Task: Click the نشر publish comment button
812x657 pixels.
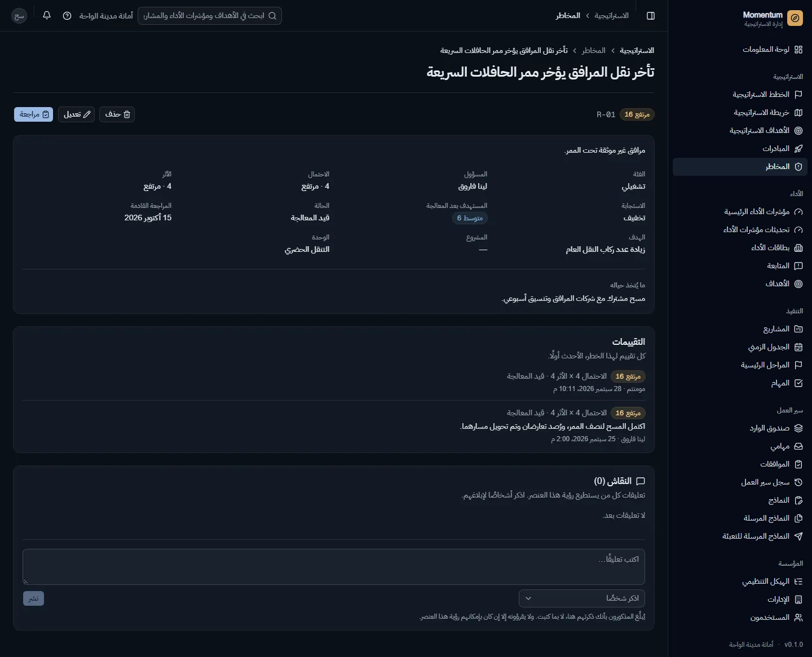Action: coord(33,598)
